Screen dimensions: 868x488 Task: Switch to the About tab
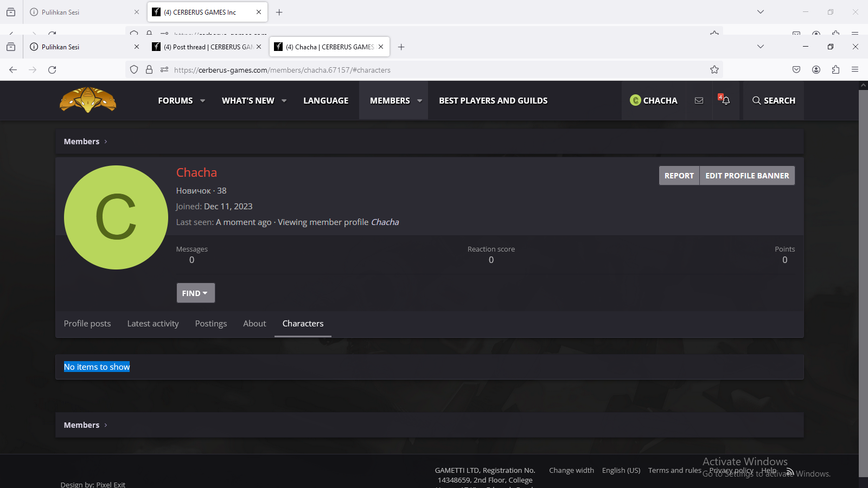(x=254, y=323)
